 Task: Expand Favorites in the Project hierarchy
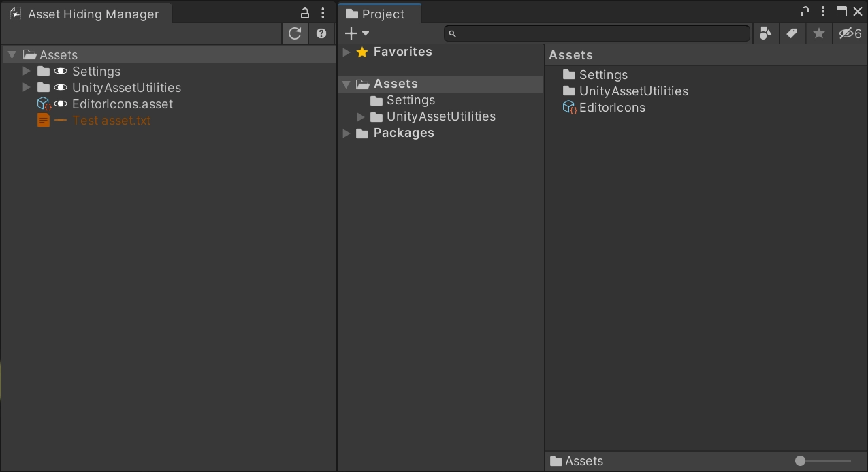click(x=347, y=51)
